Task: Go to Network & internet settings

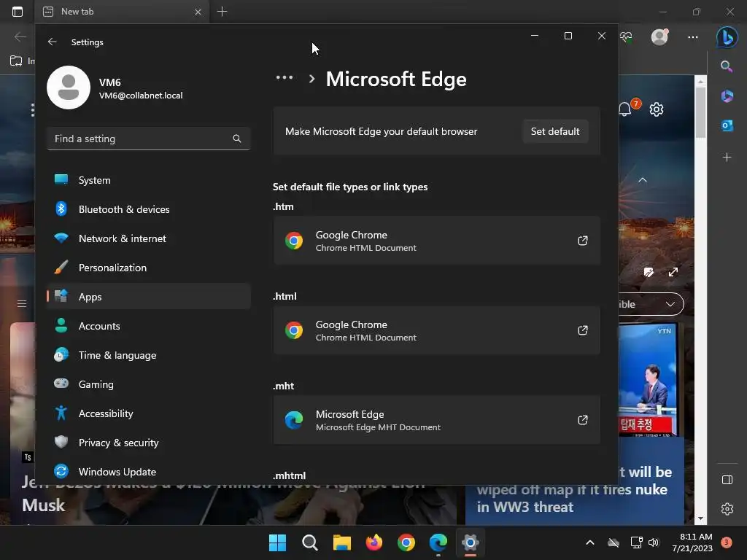Action: coord(149,238)
